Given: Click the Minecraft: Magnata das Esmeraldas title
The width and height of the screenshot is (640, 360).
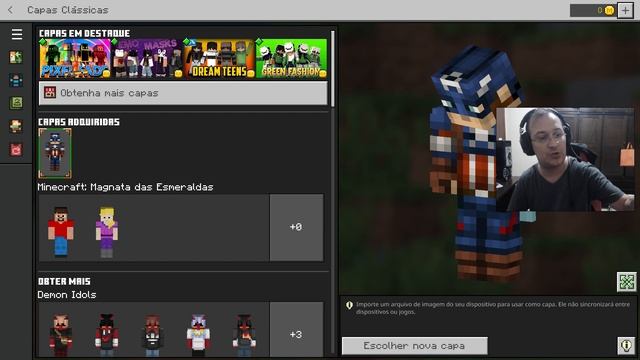Looking at the screenshot, I should 125,187.
